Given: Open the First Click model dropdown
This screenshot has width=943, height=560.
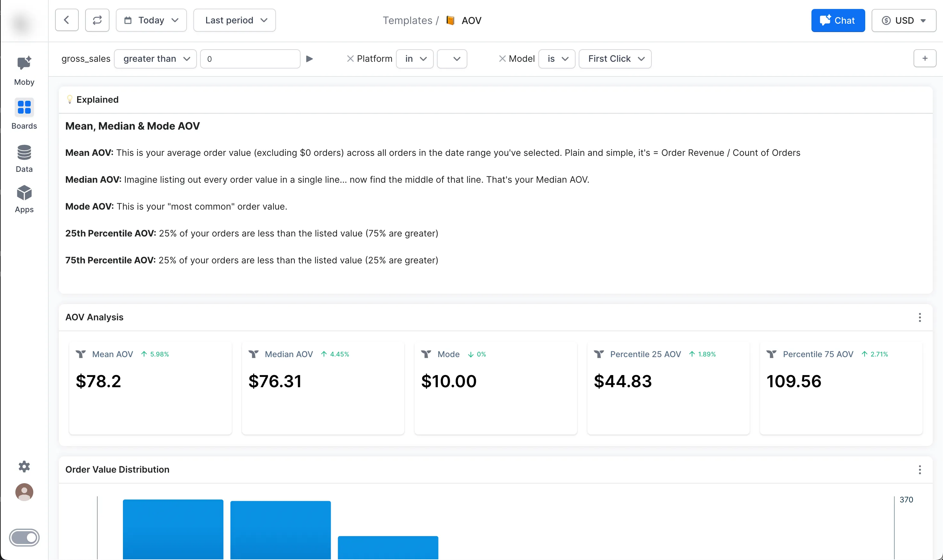Looking at the screenshot, I should [x=615, y=59].
